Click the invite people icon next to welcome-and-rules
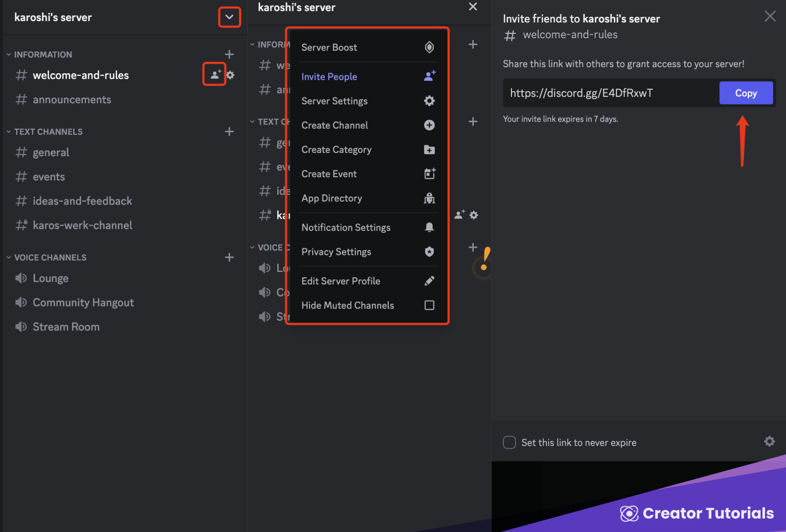The height and width of the screenshot is (532, 786). [x=214, y=74]
